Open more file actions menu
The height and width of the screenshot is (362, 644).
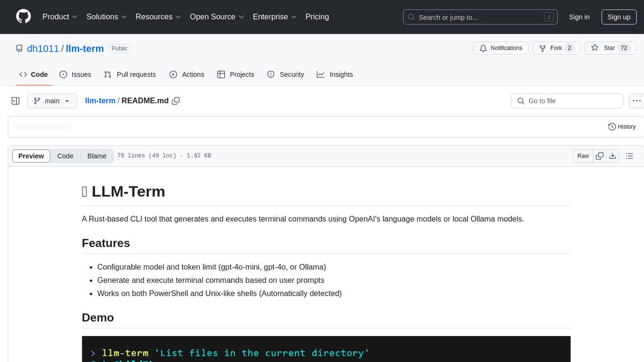(636, 101)
